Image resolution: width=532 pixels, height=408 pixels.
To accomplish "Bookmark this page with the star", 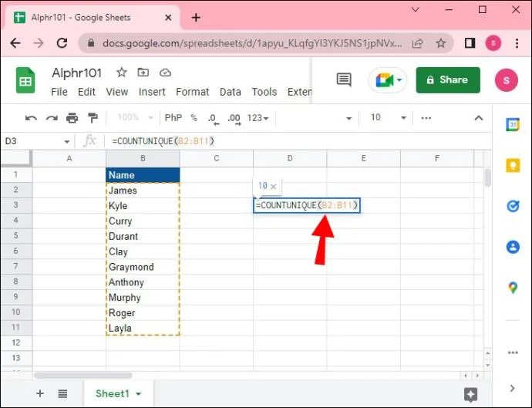I will (440, 43).
